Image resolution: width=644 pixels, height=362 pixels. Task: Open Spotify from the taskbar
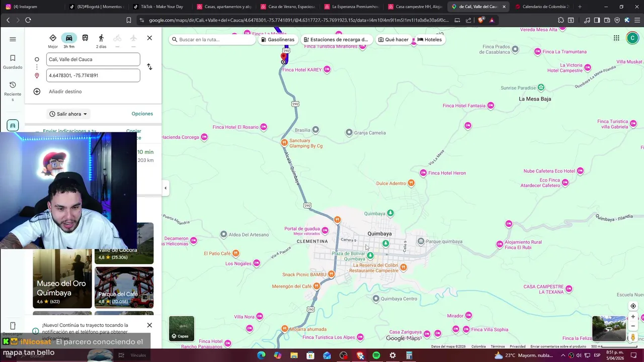click(x=376, y=355)
